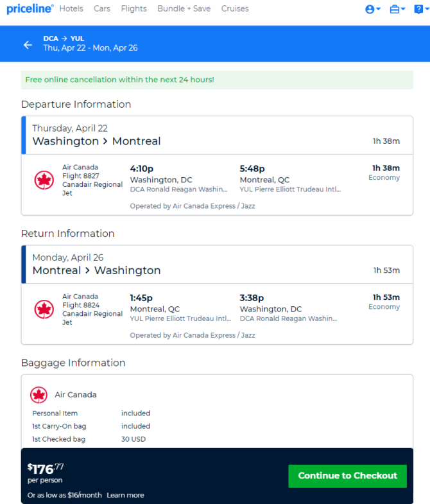430x504 pixels.
Task: Click the Flight 8827 label
Action: click(81, 176)
